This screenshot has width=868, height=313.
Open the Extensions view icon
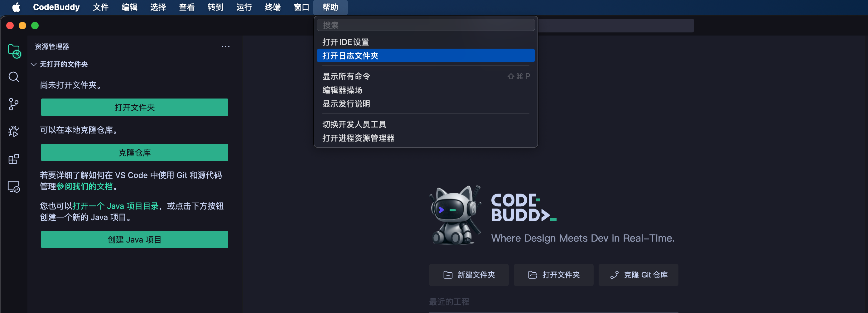[14, 159]
